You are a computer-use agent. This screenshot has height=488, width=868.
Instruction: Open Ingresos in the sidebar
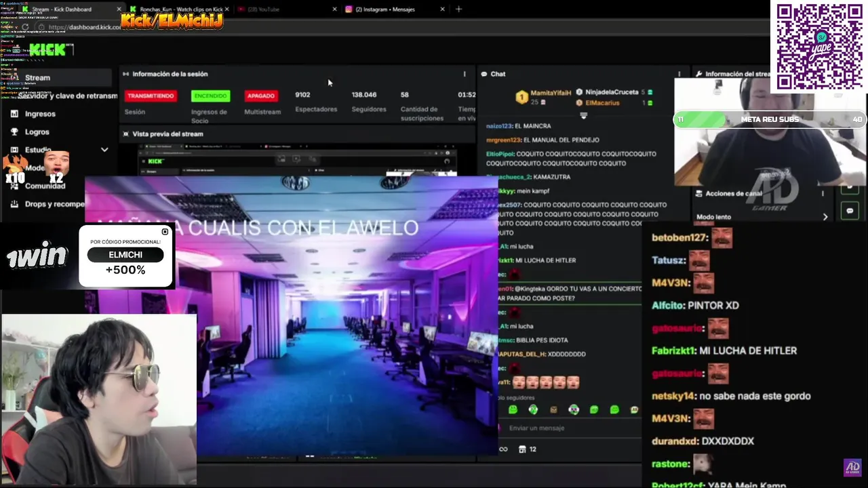(x=40, y=114)
